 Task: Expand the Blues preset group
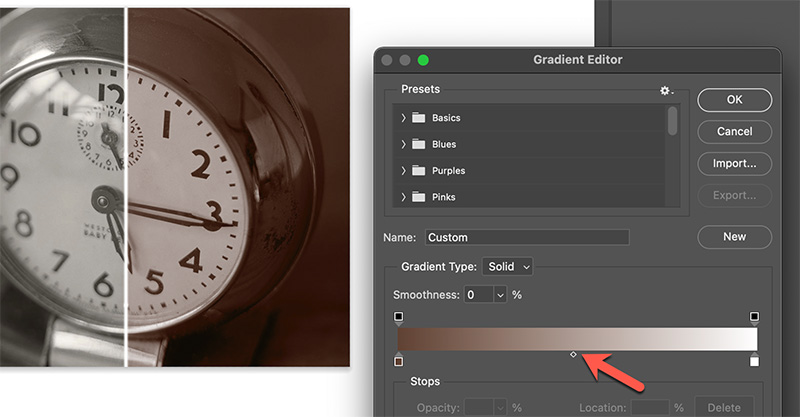pyautogui.click(x=403, y=144)
